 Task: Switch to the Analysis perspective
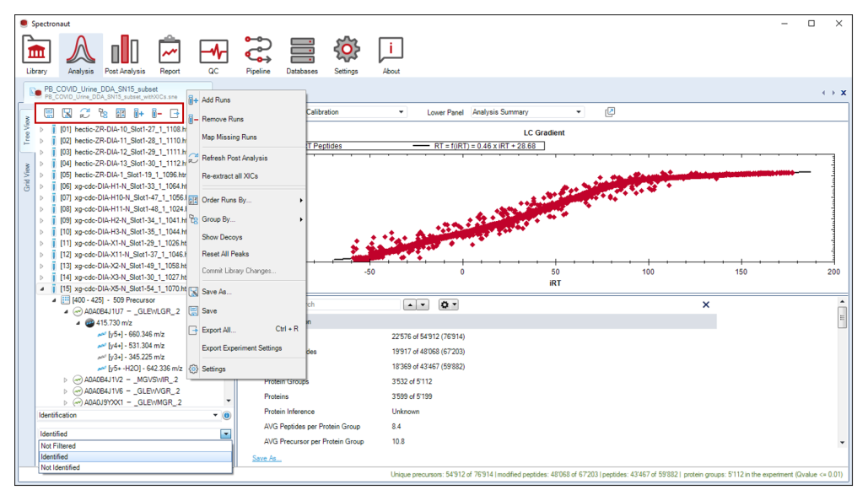pyautogui.click(x=81, y=55)
